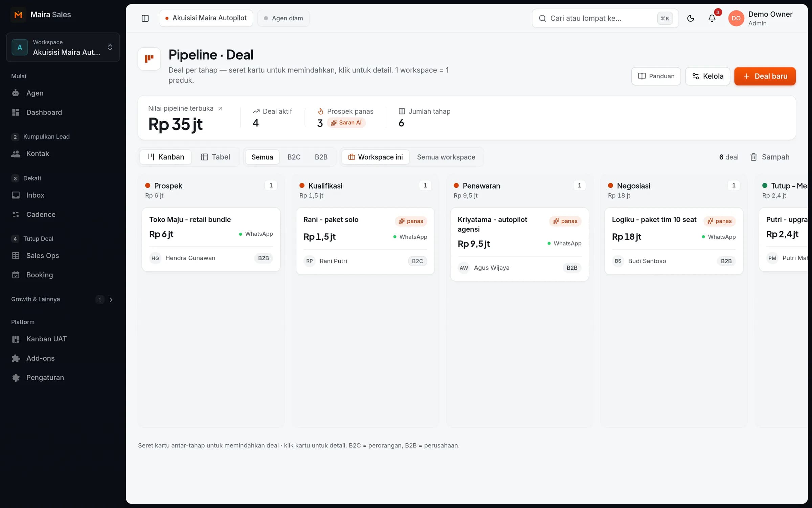This screenshot has height=508, width=812.
Task: Select the Semua filter
Action: coord(262,157)
